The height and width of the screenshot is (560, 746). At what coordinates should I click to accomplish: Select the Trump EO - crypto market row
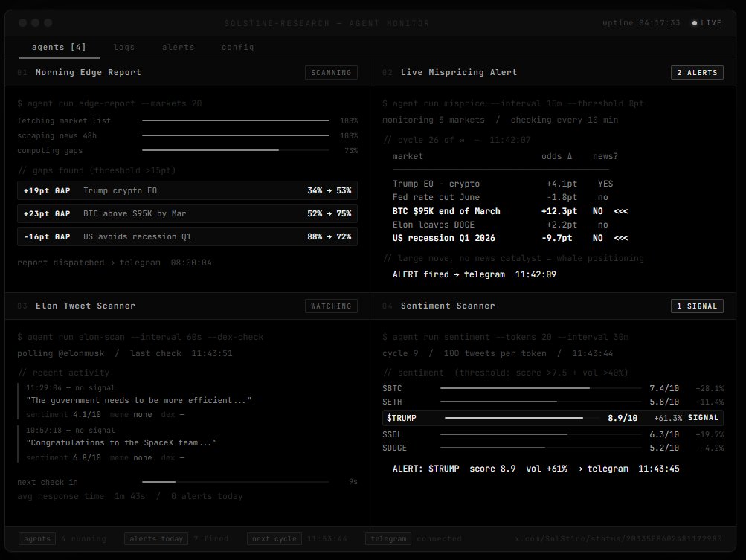(x=503, y=184)
